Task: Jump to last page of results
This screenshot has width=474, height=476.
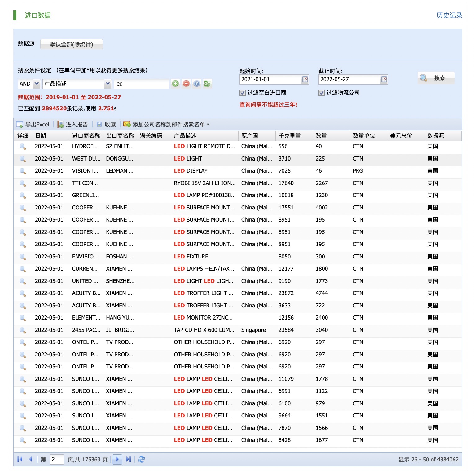Action: tap(129, 459)
